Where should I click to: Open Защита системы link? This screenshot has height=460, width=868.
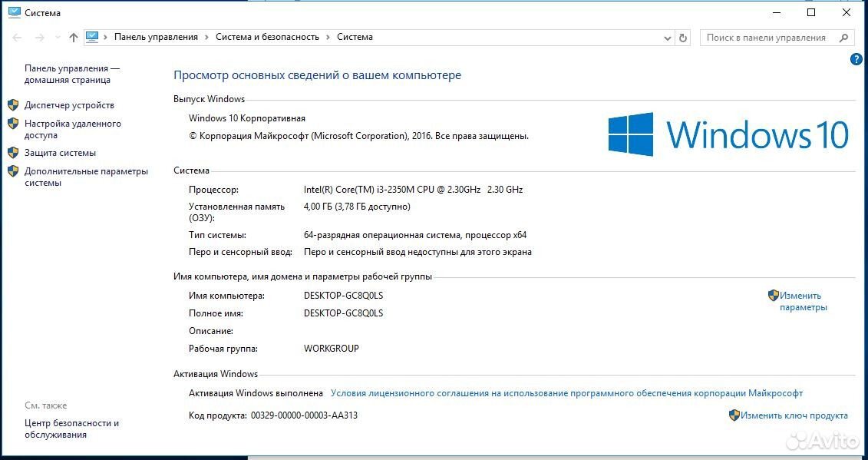coord(60,153)
